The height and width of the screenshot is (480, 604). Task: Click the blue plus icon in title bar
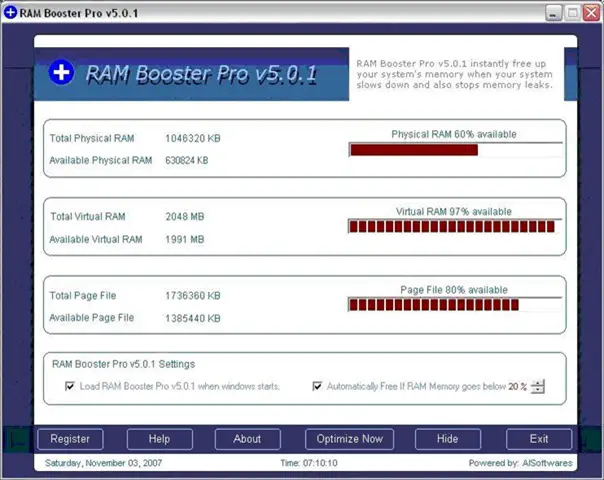(x=10, y=12)
